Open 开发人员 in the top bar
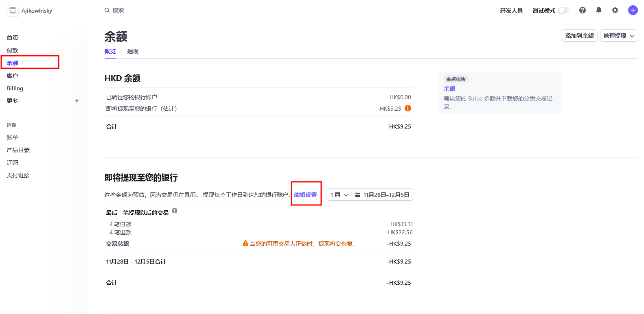The width and height of the screenshot is (644, 314). [x=511, y=11]
